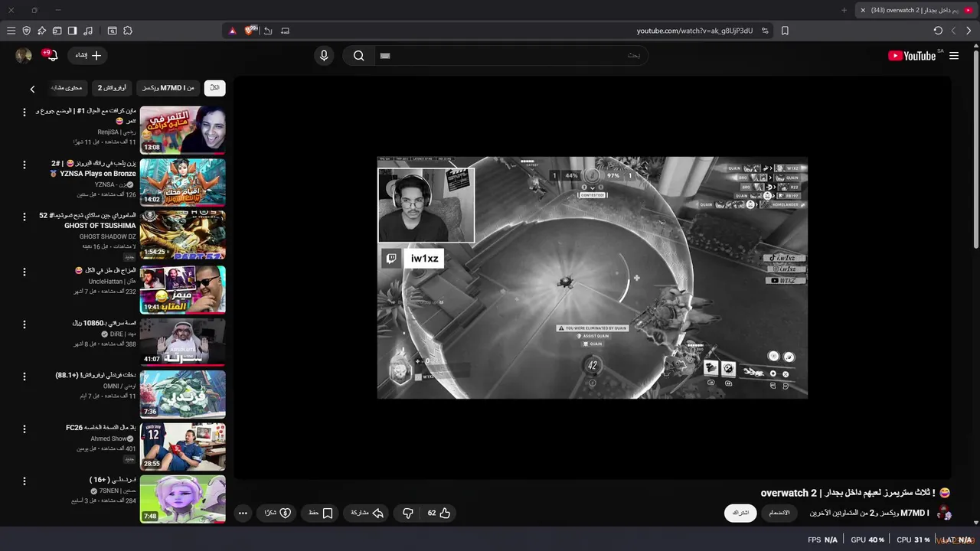Like the video with thumbs up

[439, 513]
